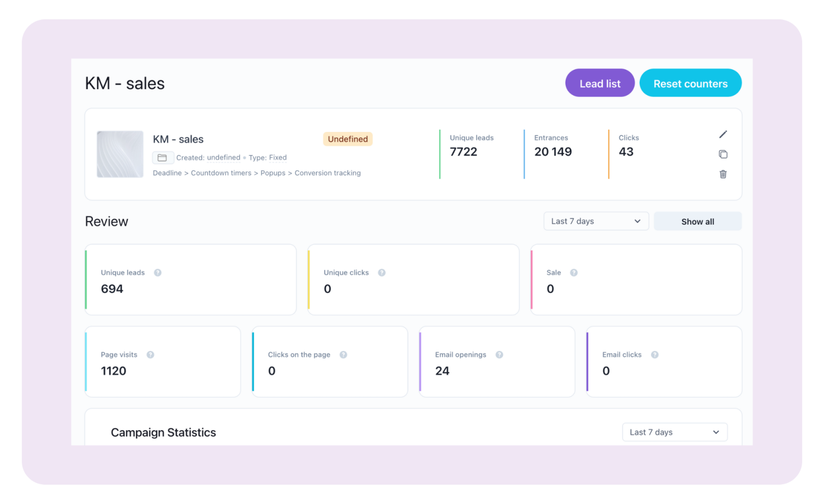Click the 24 email openings value
The image size is (824, 504).
442,370
